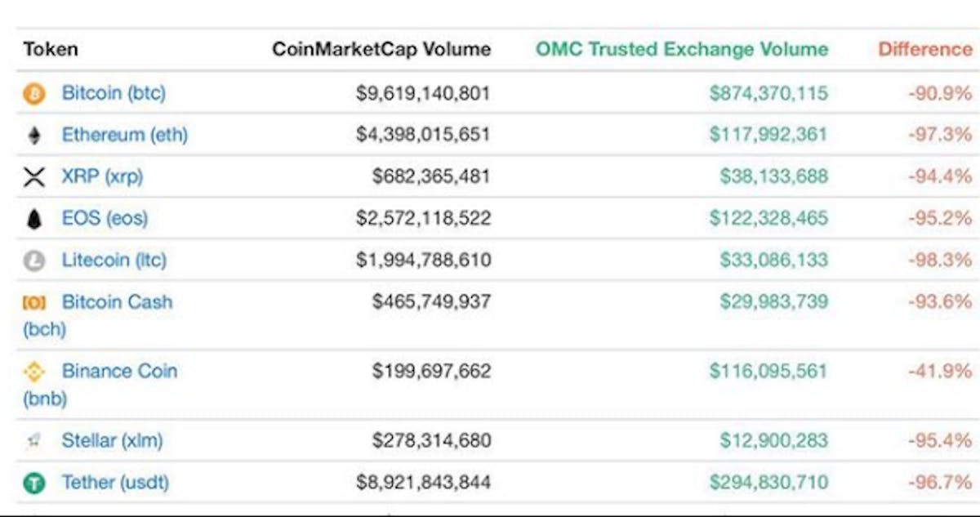Select the Tether (usdt) link
980x517 pixels.
point(115,483)
